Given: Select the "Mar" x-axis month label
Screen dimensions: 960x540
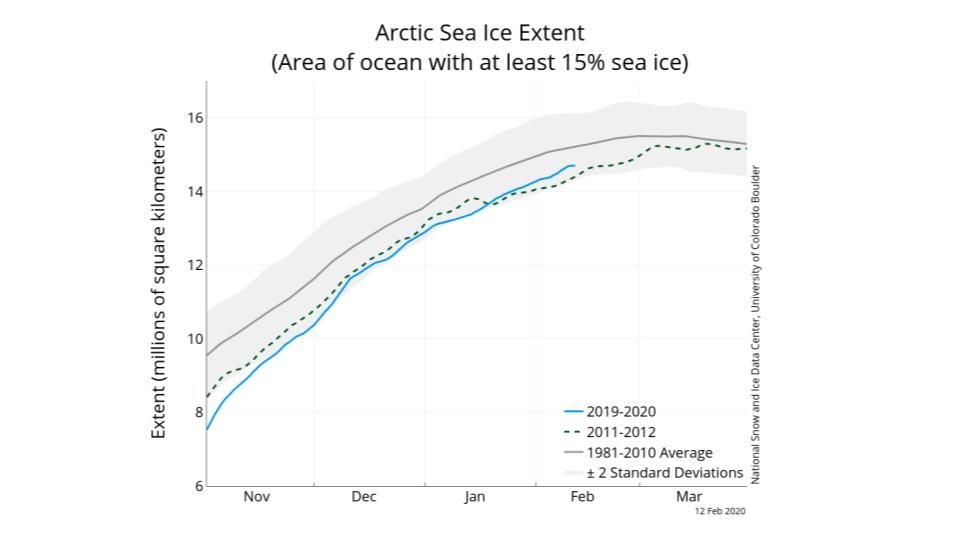Looking at the screenshot, I should [x=689, y=498].
